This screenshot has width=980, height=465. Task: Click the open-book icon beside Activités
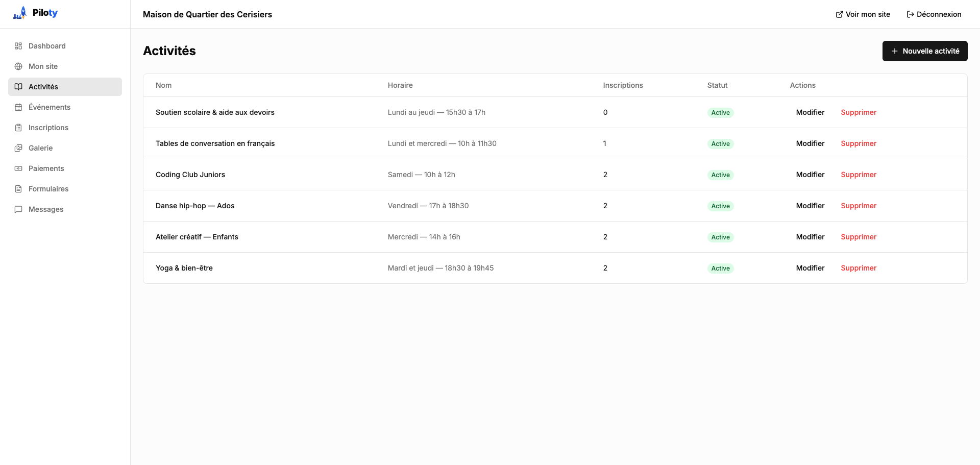click(x=18, y=87)
